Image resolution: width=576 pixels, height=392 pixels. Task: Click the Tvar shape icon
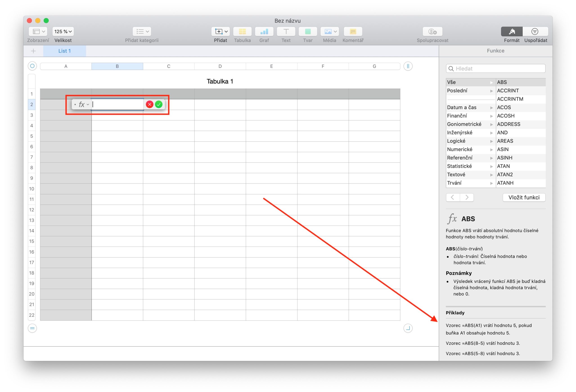click(308, 31)
